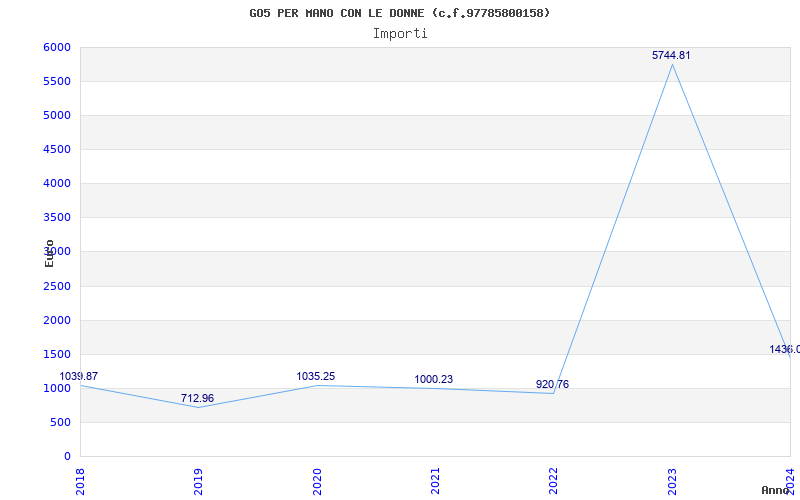Click the 2023 x-axis label
Screen dimensions: 800x500
click(672, 482)
